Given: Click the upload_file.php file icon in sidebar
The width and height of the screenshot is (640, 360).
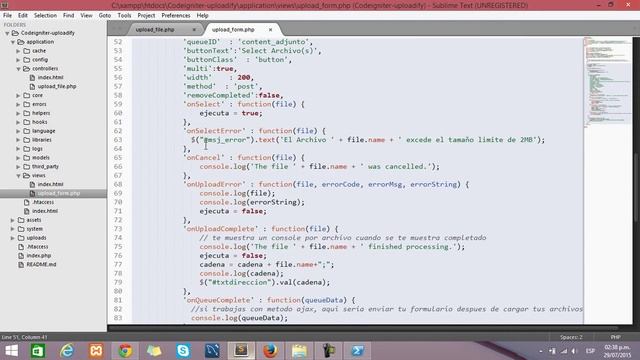Looking at the screenshot, I should [32, 87].
